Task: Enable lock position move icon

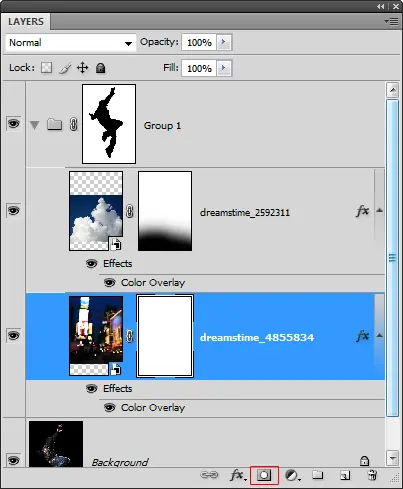Action: point(82,68)
